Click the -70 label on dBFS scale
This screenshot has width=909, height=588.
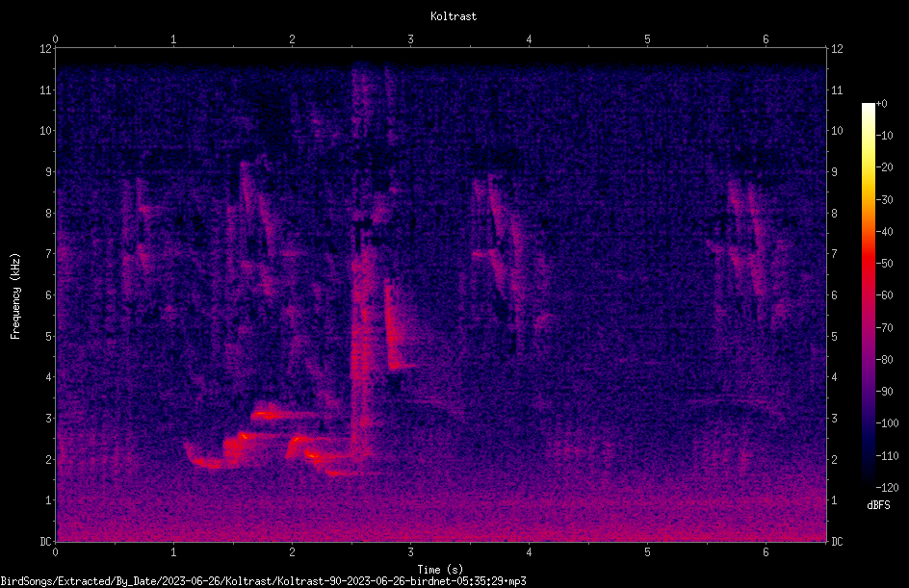[x=884, y=328]
